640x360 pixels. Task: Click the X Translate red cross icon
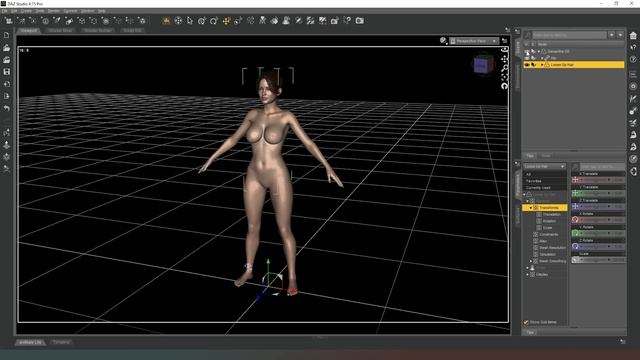click(x=575, y=180)
